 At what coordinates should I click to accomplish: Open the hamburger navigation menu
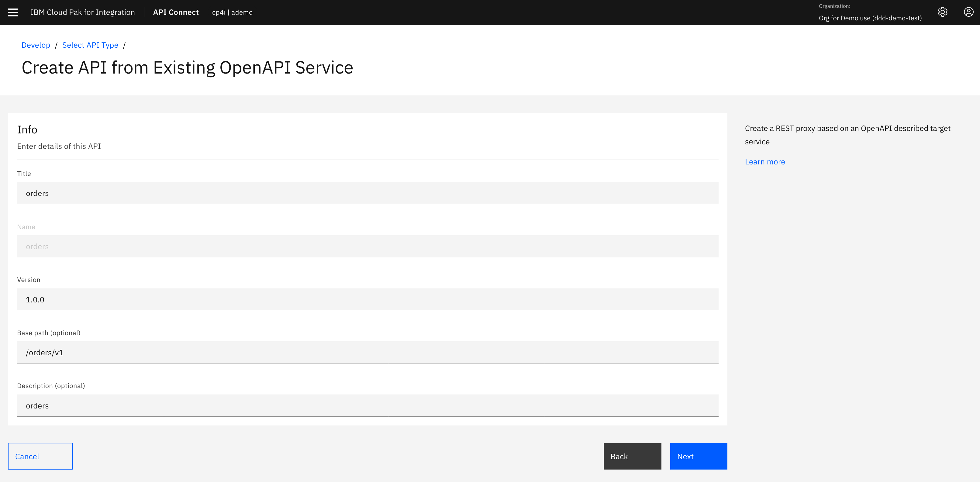[13, 12]
